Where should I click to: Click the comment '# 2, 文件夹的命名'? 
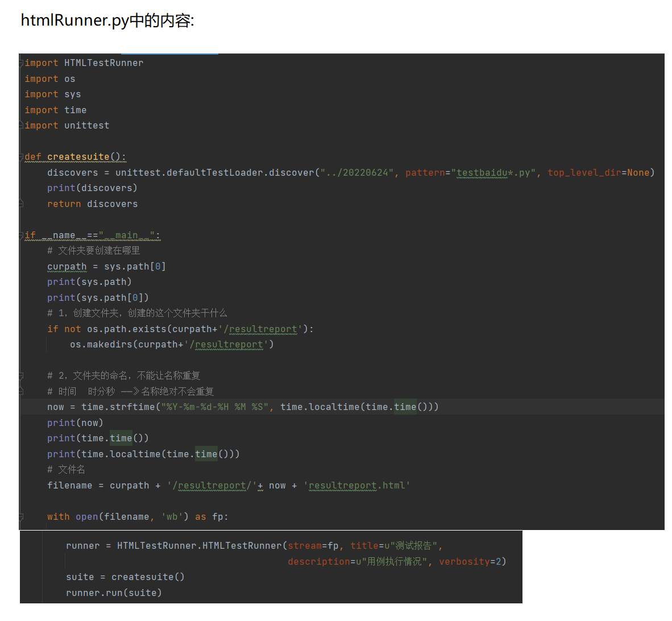point(124,375)
